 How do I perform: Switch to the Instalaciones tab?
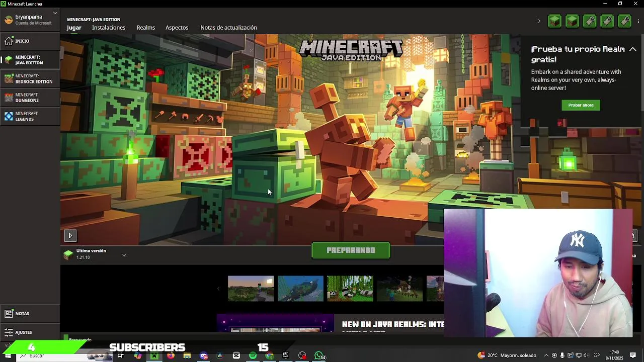point(109,27)
